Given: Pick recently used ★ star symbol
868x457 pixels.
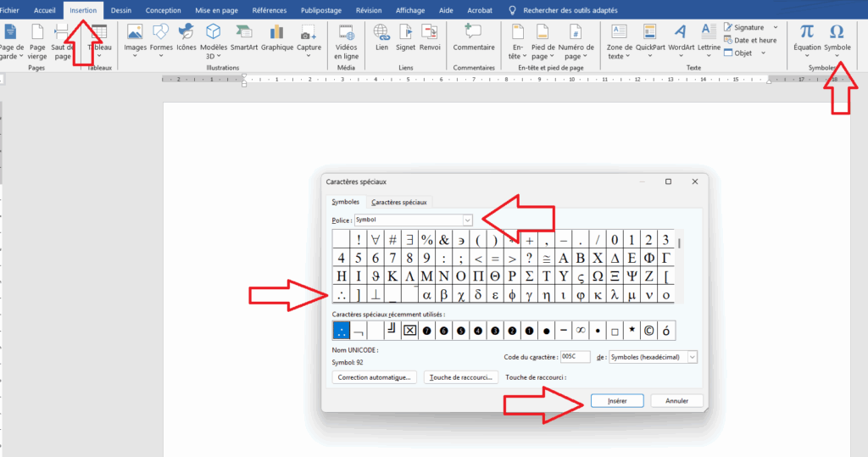Looking at the screenshot, I should [632, 331].
